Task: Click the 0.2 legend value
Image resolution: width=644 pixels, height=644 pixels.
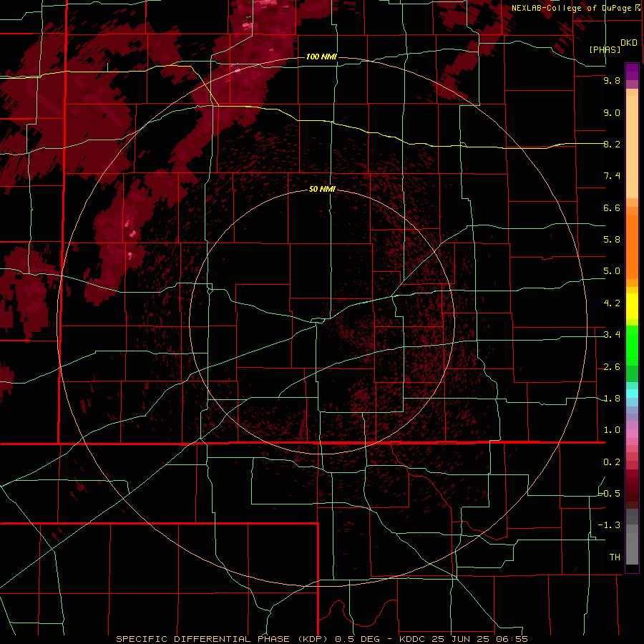Action: tap(612, 462)
